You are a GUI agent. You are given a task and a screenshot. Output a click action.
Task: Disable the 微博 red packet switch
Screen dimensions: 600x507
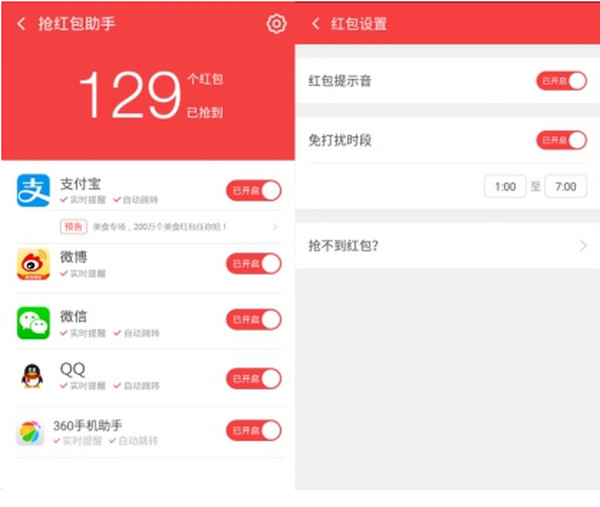[x=254, y=264]
